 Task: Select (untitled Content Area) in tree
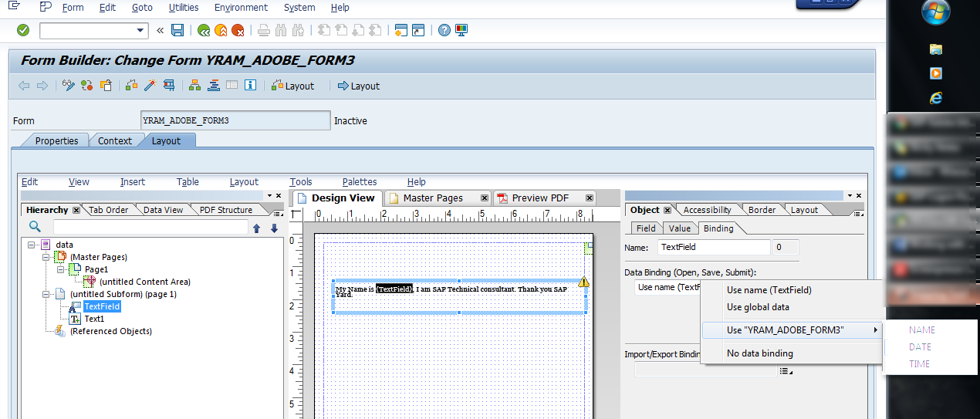tap(144, 282)
